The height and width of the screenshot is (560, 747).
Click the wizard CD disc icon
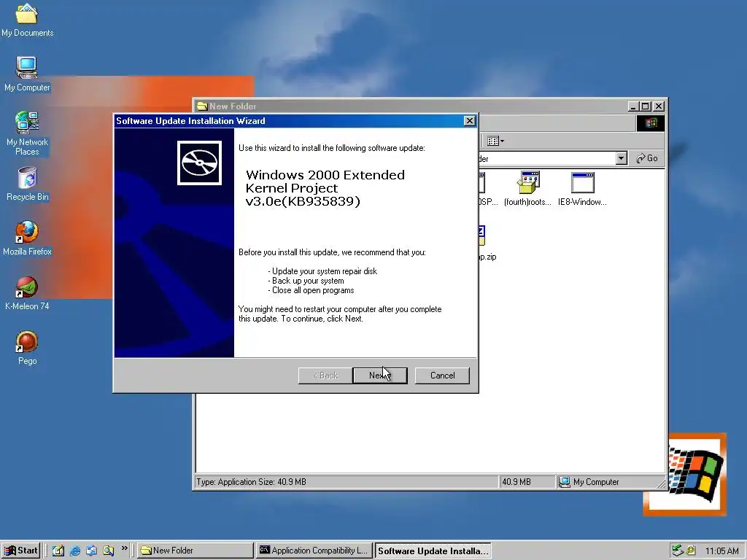point(199,163)
